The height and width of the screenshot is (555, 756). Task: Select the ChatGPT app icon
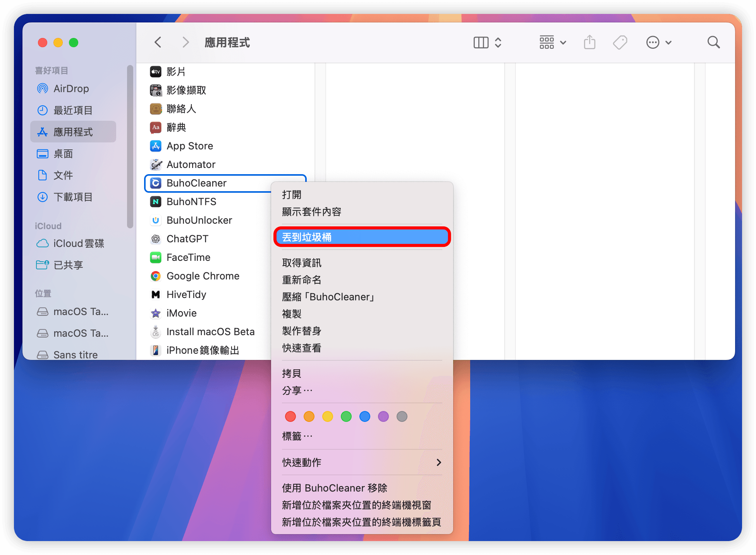click(x=156, y=239)
